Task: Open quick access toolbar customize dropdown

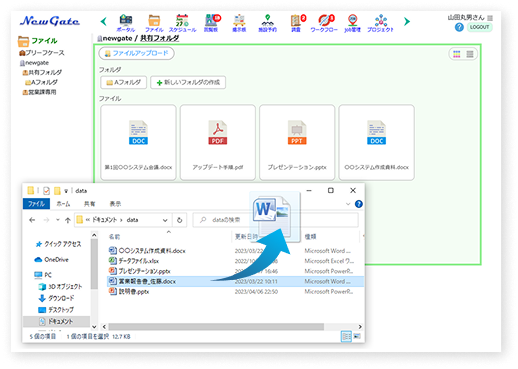Action: tap(66, 191)
